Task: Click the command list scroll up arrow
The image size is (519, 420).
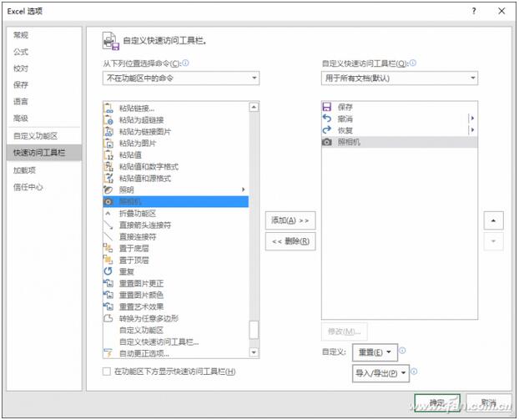Action: 254,107
